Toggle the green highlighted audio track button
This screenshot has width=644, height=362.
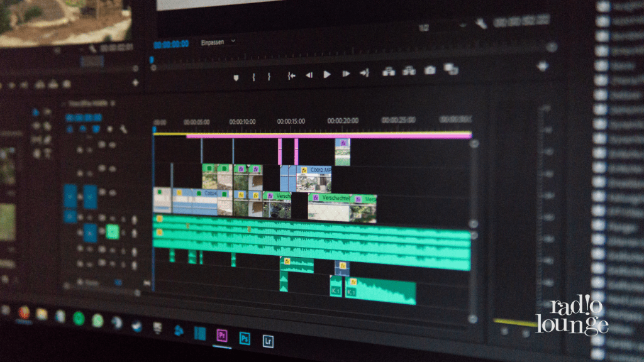(113, 232)
